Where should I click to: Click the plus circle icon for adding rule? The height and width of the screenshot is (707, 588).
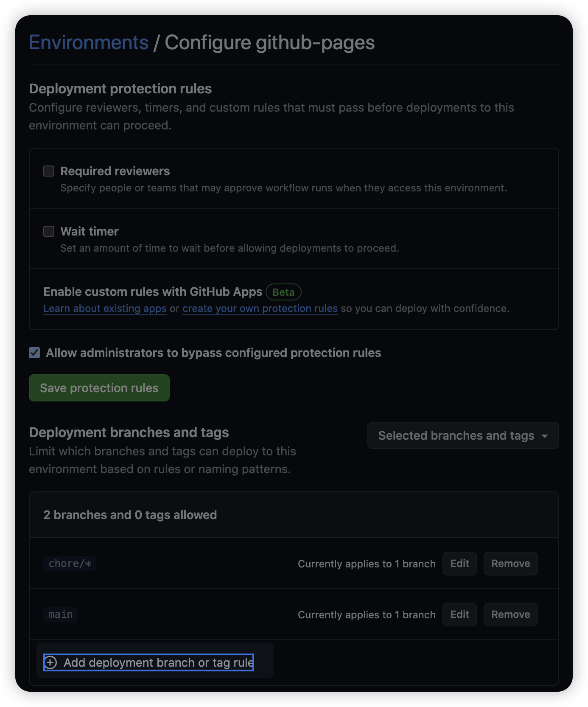(x=50, y=662)
